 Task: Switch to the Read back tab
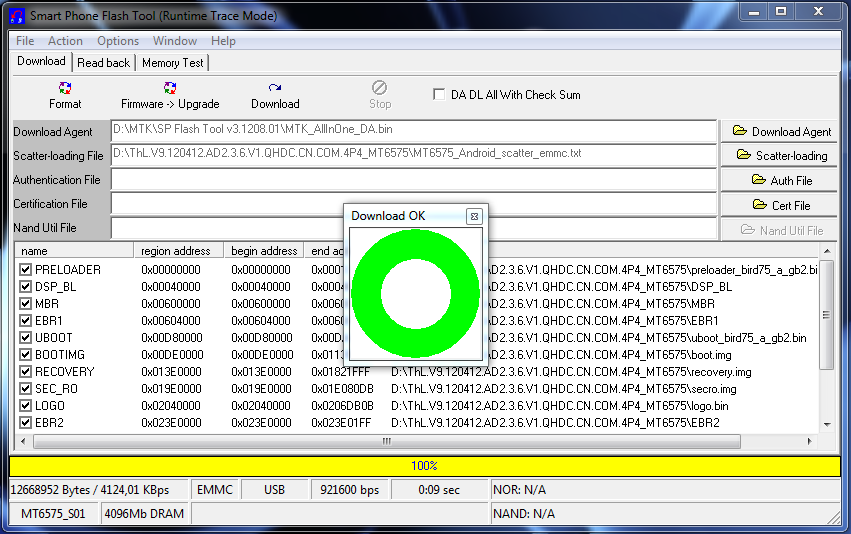(104, 63)
